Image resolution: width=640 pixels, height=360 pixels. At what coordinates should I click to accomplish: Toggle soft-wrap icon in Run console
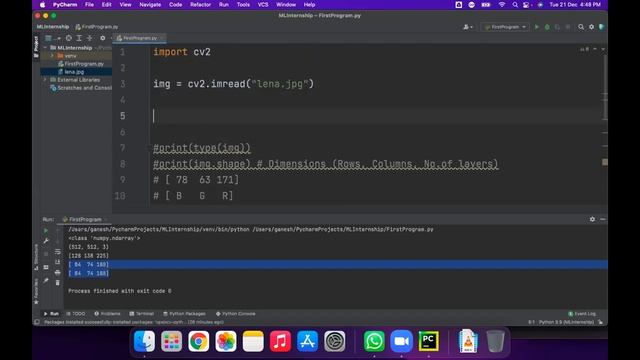[x=58, y=252]
